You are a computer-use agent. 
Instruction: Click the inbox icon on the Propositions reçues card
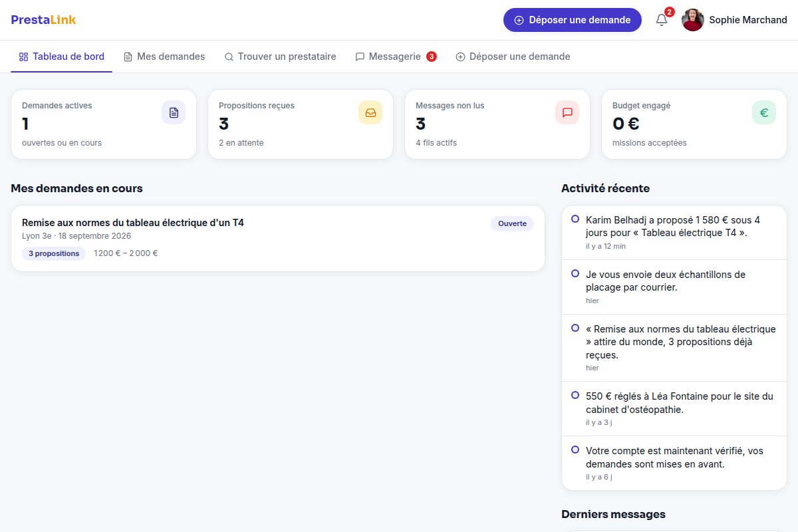coord(370,112)
